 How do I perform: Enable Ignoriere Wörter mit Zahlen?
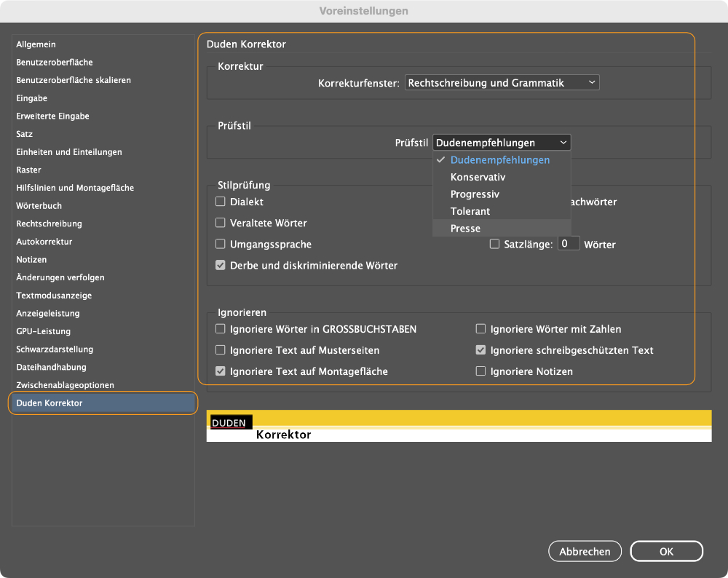[x=480, y=329]
